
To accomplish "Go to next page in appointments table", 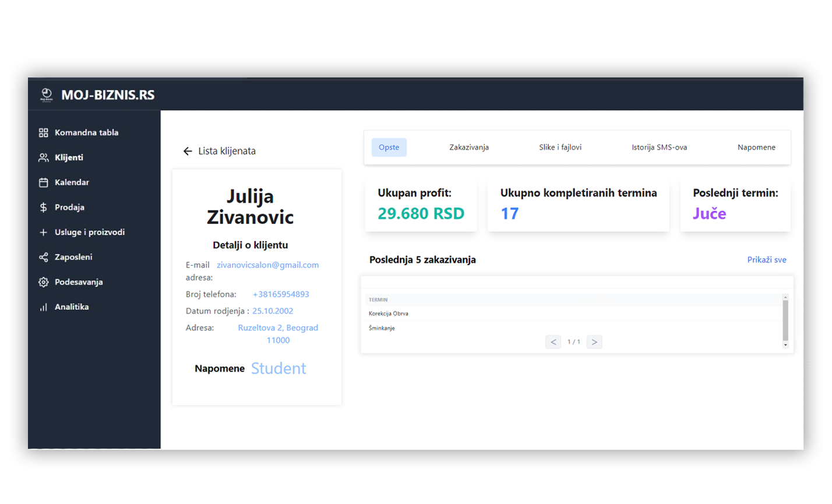I will pyautogui.click(x=594, y=342).
